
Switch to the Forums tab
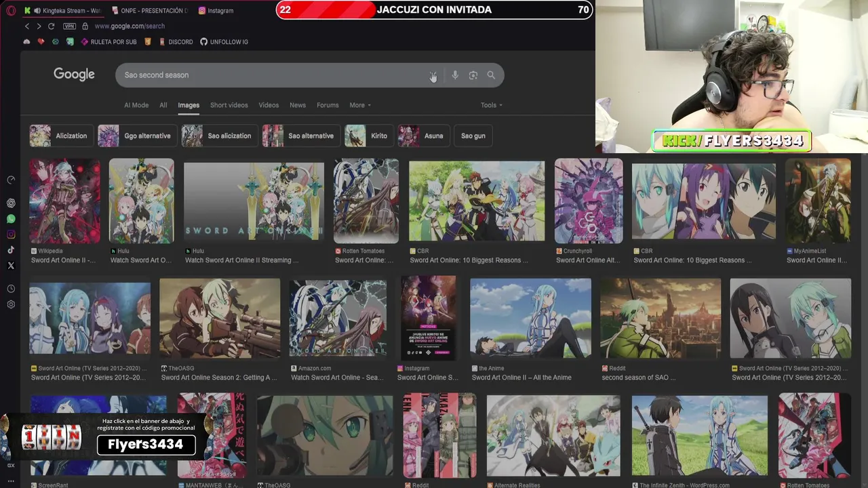pos(328,105)
